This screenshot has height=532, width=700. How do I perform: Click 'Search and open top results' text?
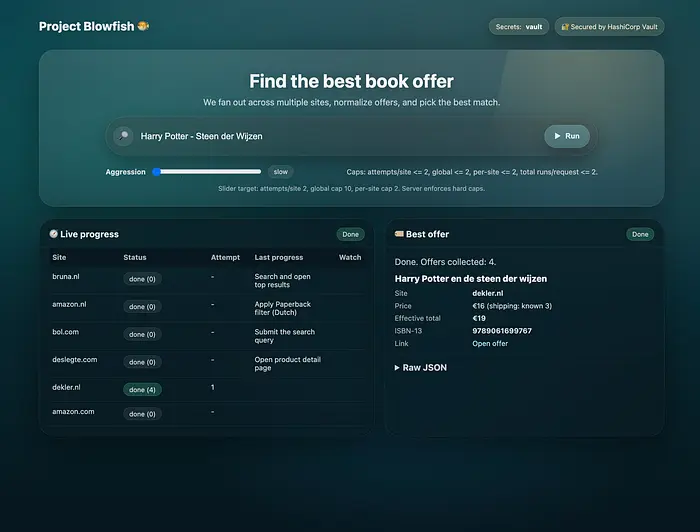[x=283, y=280]
